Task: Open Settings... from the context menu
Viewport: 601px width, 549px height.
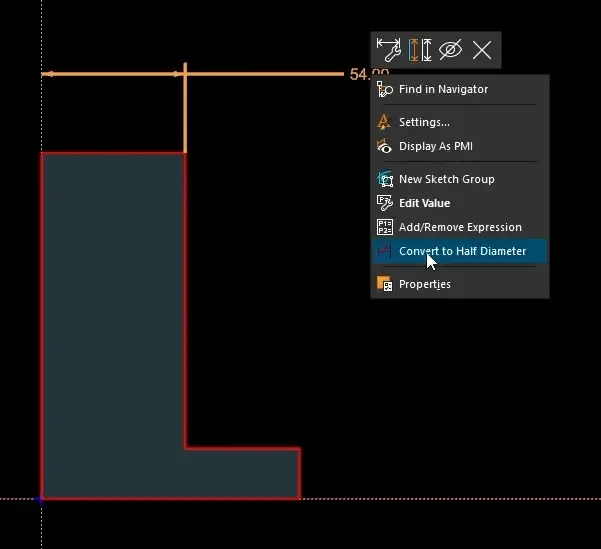Action: (x=460, y=122)
